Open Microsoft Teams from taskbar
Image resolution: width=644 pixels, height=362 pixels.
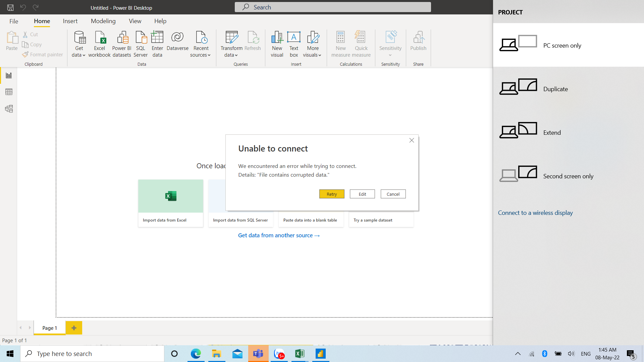[258, 354]
